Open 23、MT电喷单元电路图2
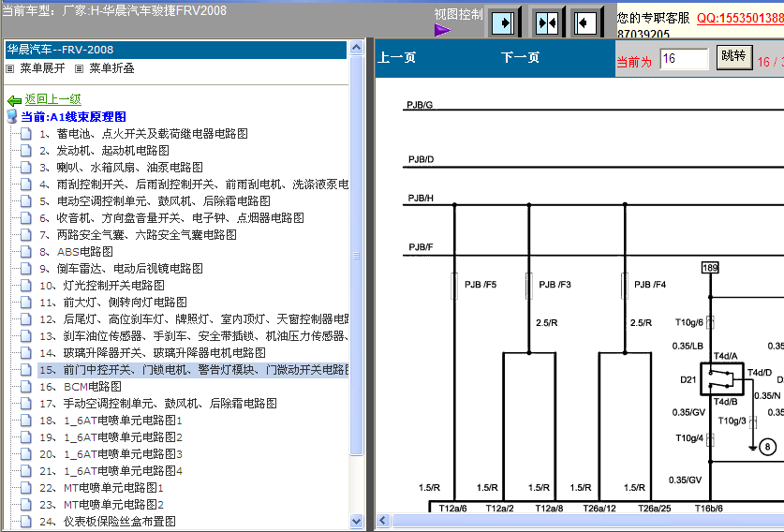784x532 pixels. point(101,505)
